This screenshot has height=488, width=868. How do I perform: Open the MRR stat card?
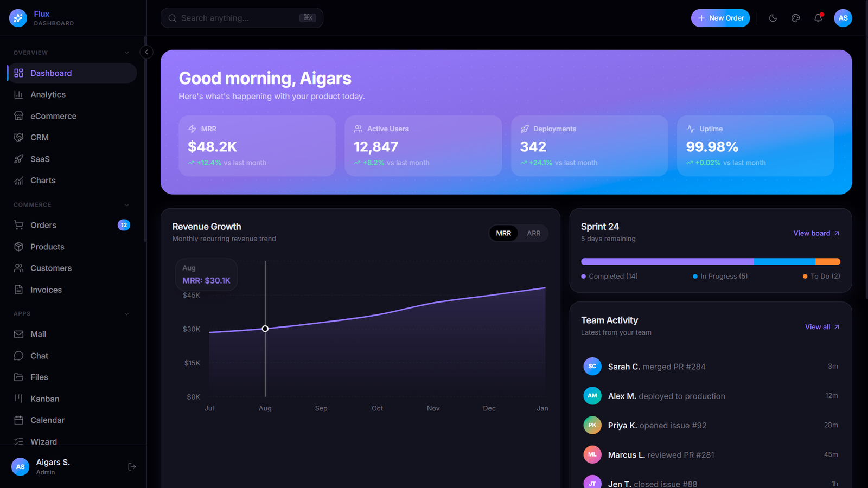[257, 146]
